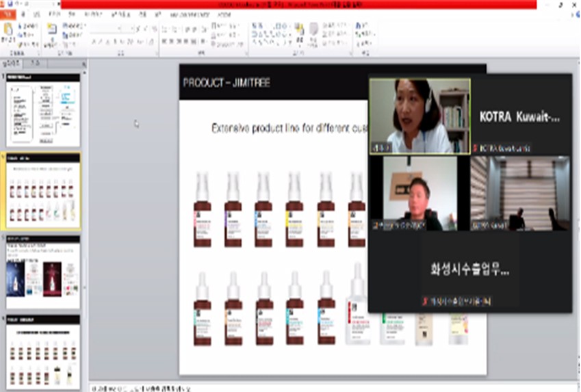Toggle text shadow formatting
The height and width of the screenshot is (392, 581).
(x=115, y=42)
